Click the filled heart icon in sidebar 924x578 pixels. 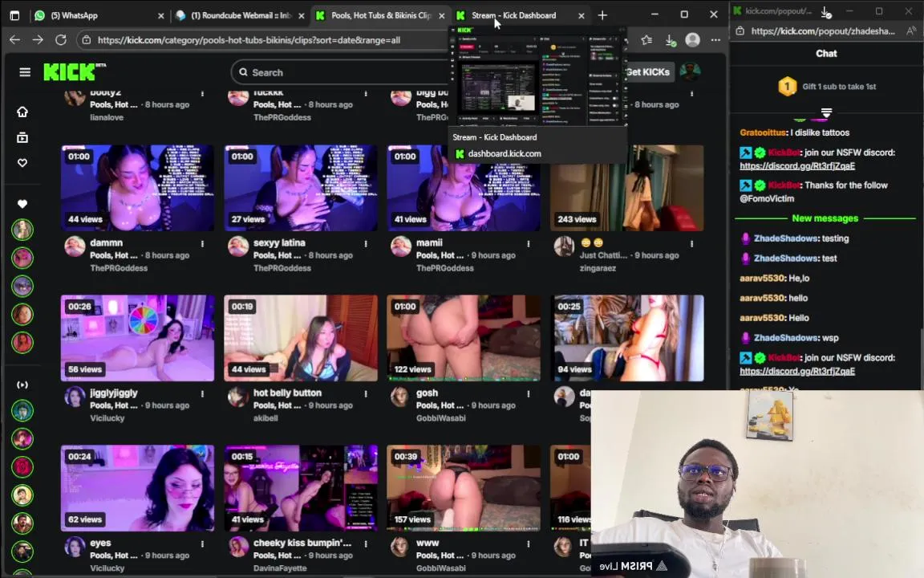point(22,203)
